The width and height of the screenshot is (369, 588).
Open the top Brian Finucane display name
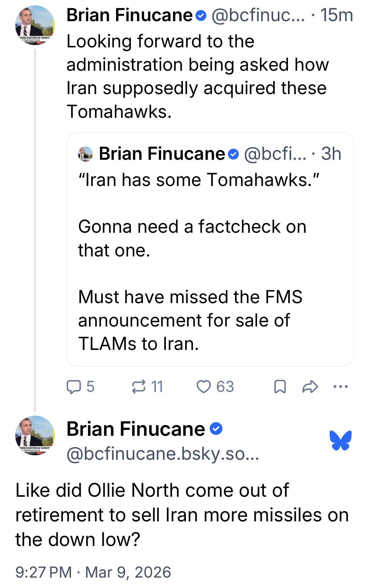(129, 15)
